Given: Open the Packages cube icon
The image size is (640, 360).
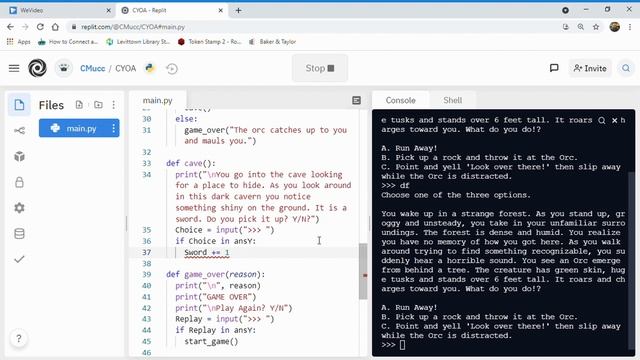Looking at the screenshot, I should [x=19, y=156].
